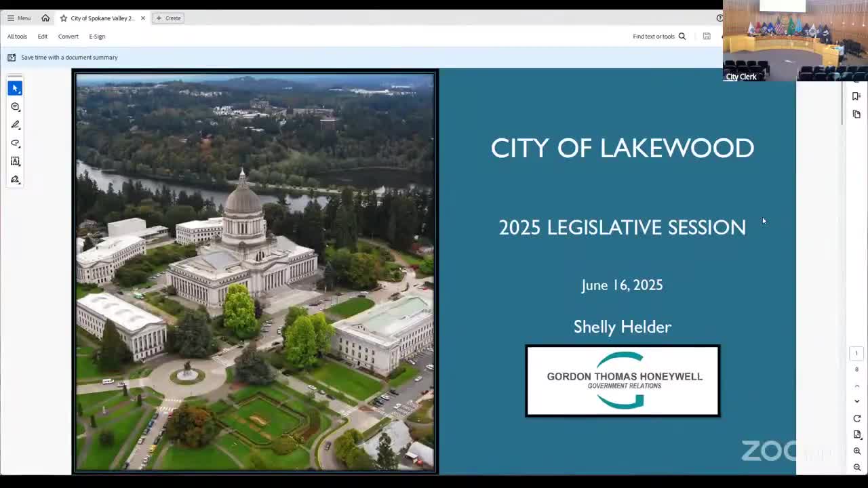Zoom in on the document
868x488 pixels.
[856, 451]
